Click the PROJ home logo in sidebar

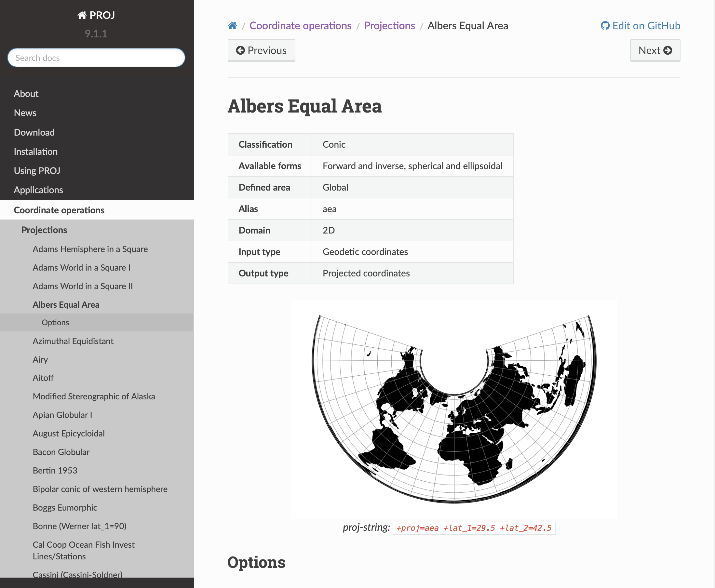pyautogui.click(x=96, y=15)
